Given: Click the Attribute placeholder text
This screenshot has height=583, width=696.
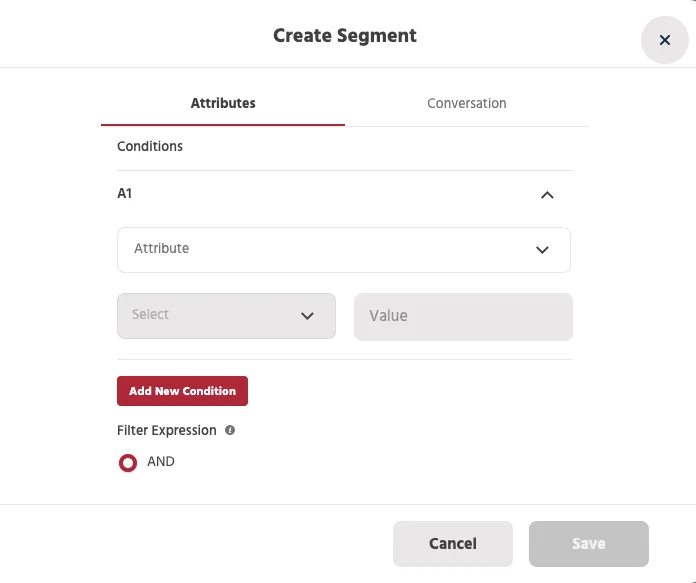Looking at the screenshot, I should point(162,248).
